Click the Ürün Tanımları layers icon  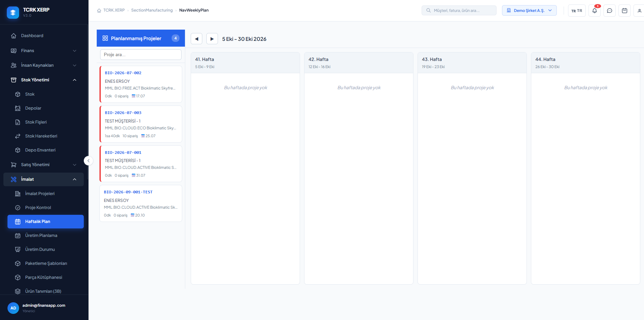point(18,291)
